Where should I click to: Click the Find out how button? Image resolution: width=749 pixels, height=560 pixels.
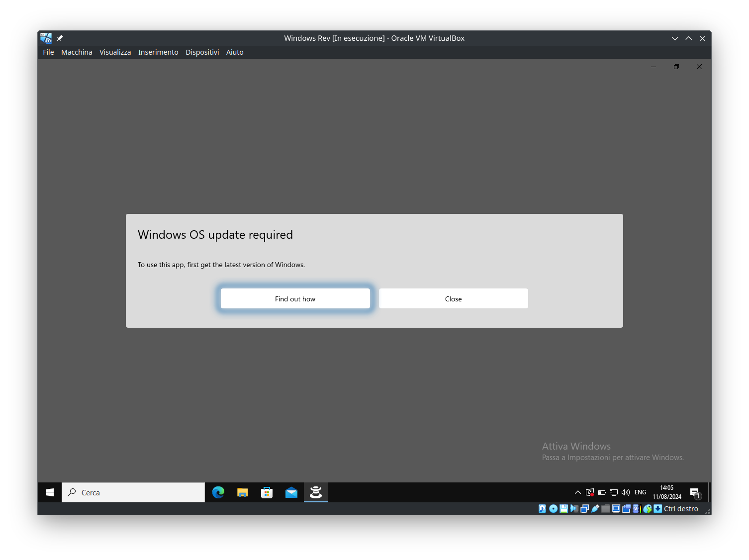(295, 299)
